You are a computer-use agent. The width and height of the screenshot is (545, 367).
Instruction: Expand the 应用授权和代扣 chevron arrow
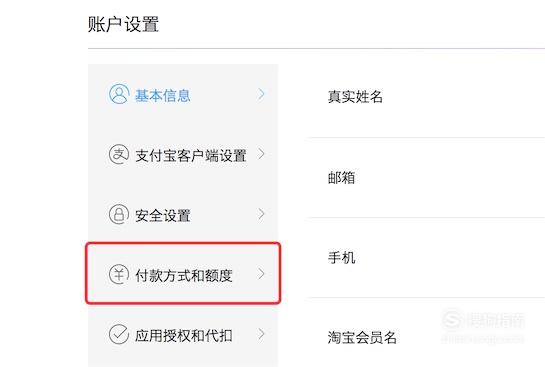[261, 334]
